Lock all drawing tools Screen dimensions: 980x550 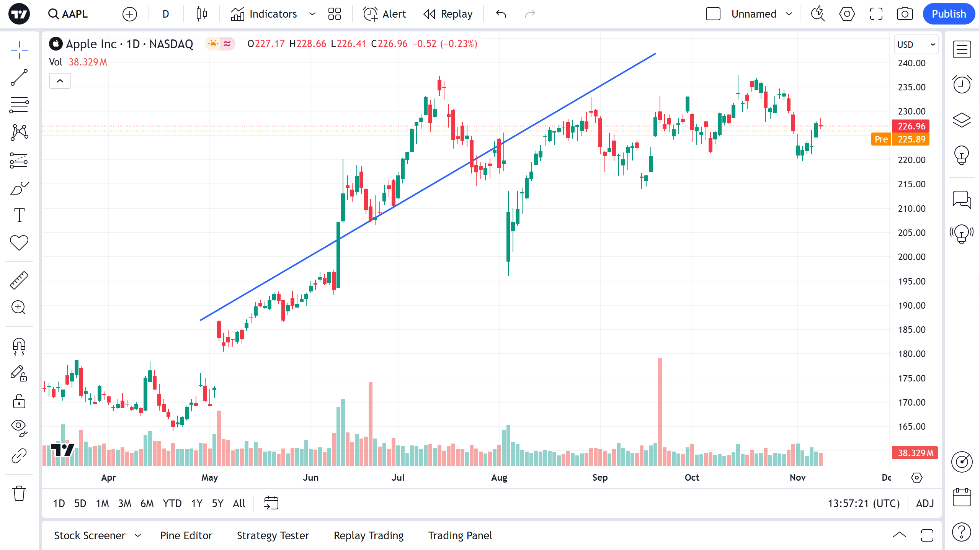tap(19, 401)
